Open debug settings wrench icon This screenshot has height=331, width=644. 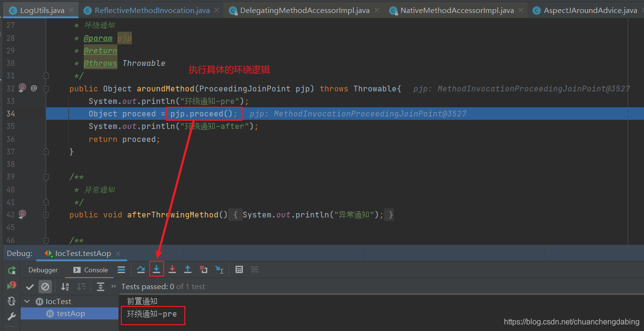(x=12, y=317)
